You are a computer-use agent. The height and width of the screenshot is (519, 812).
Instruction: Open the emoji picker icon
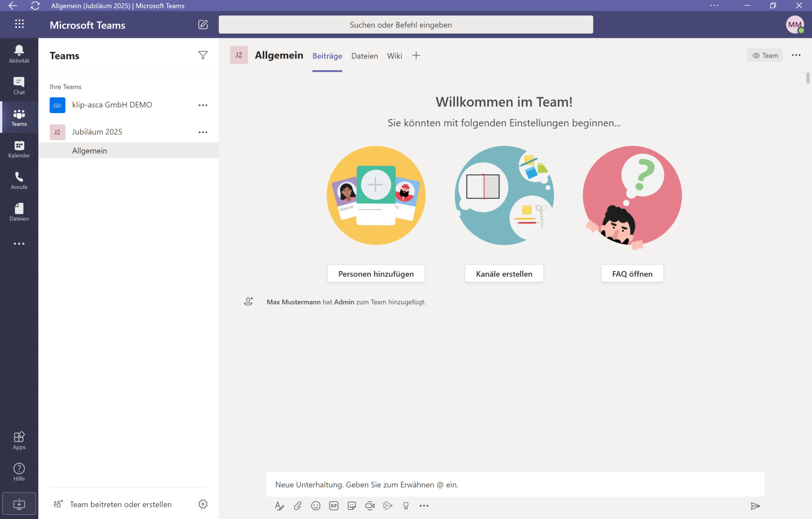[x=316, y=506]
